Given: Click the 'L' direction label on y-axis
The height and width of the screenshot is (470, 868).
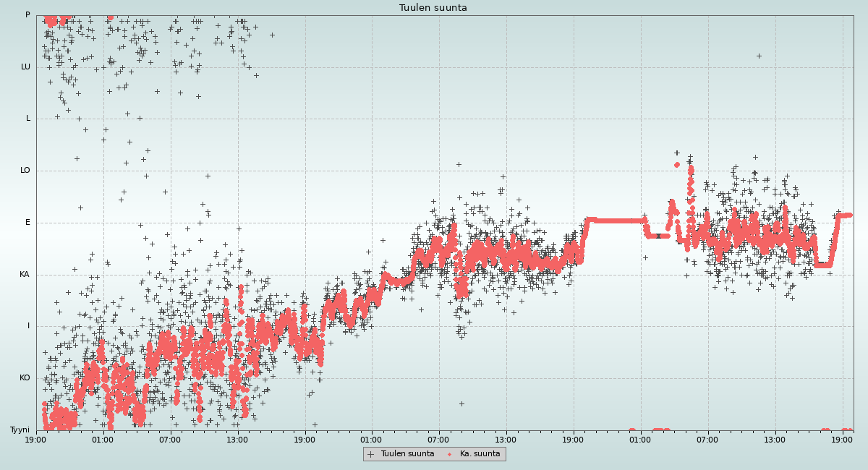Looking at the screenshot, I should click(28, 119).
